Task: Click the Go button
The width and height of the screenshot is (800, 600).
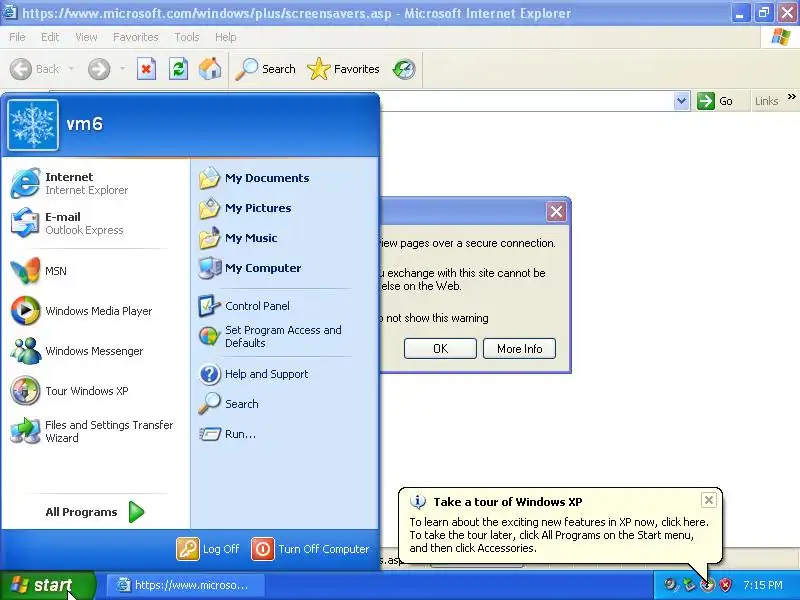Action: point(715,101)
